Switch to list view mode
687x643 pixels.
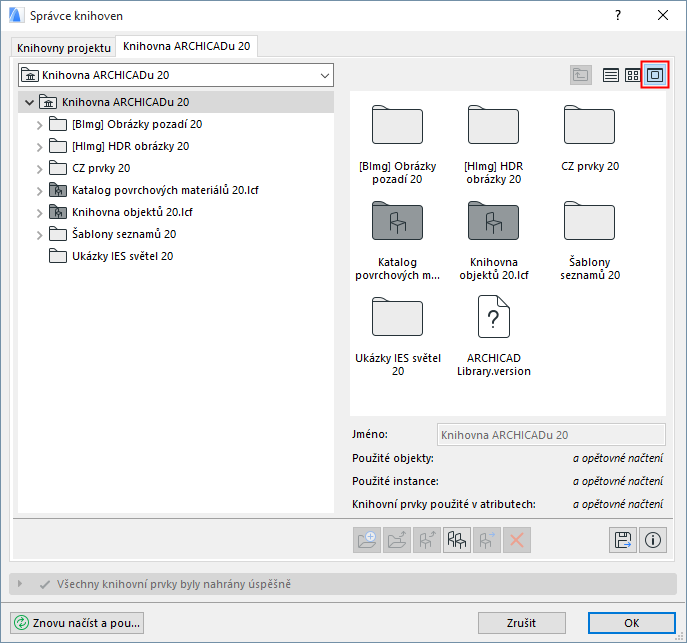point(610,75)
